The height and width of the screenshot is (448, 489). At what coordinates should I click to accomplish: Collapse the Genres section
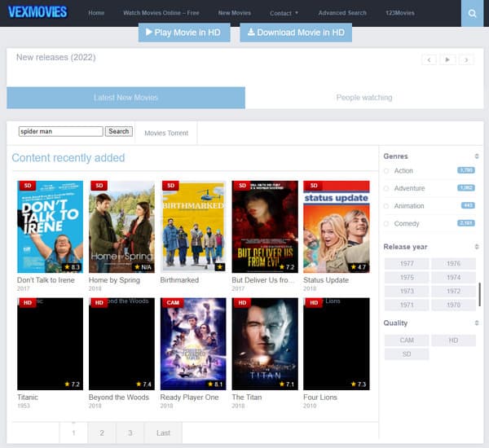477,156
